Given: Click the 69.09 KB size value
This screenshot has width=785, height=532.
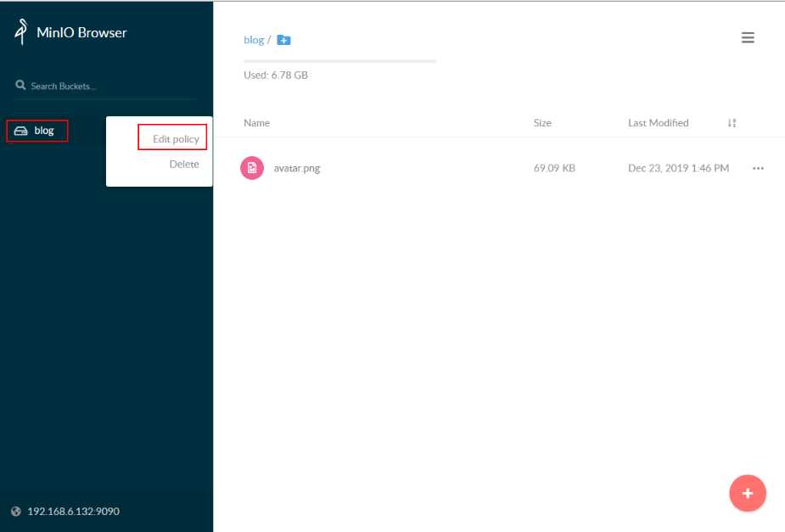Looking at the screenshot, I should (x=554, y=168).
